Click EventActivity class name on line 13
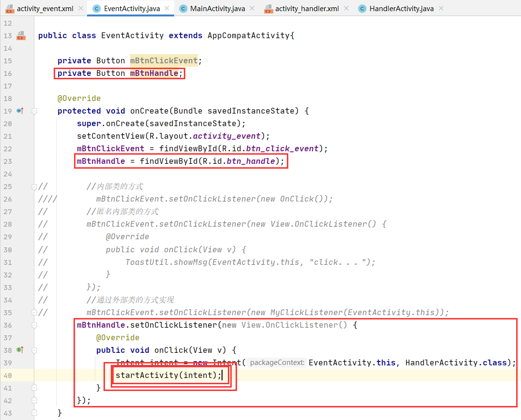The width and height of the screenshot is (521, 420). pyautogui.click(x=132, y=36)
